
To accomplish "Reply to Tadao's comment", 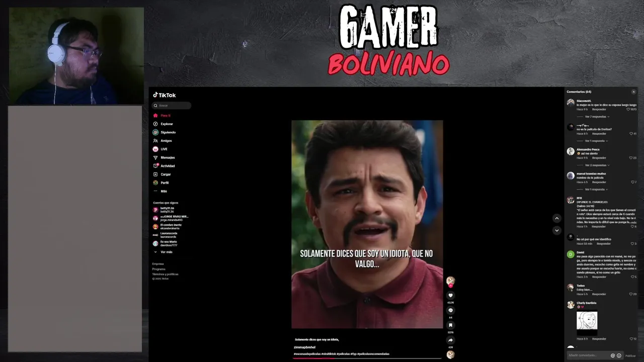I will click(x=599, y=294).
